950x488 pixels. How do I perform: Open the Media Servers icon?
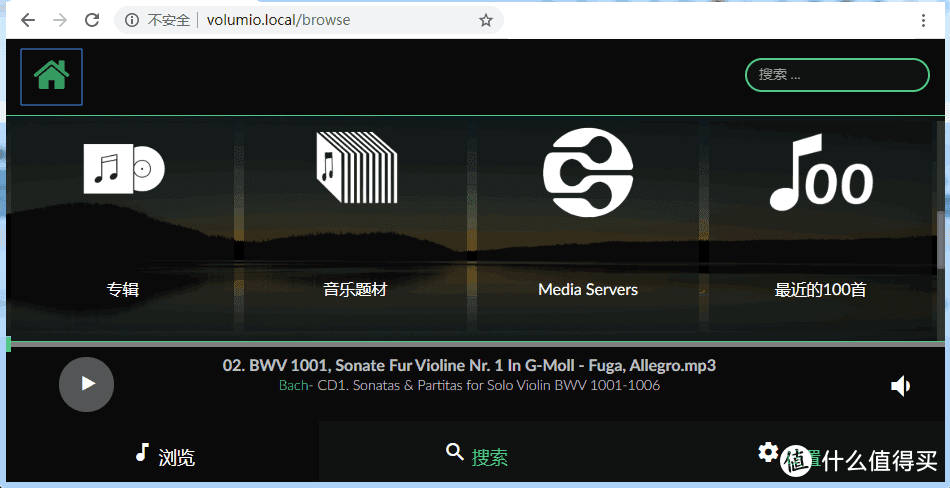click(588, 172)
